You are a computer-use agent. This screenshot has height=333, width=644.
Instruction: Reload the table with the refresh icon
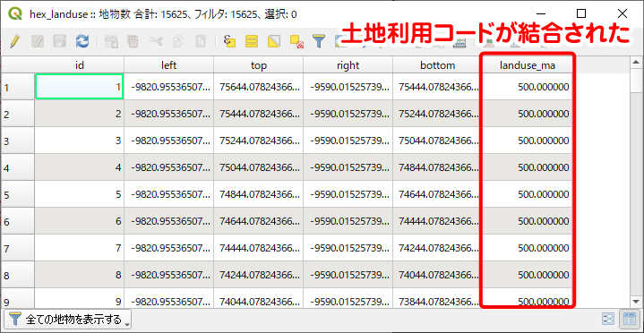click(82, 40)
